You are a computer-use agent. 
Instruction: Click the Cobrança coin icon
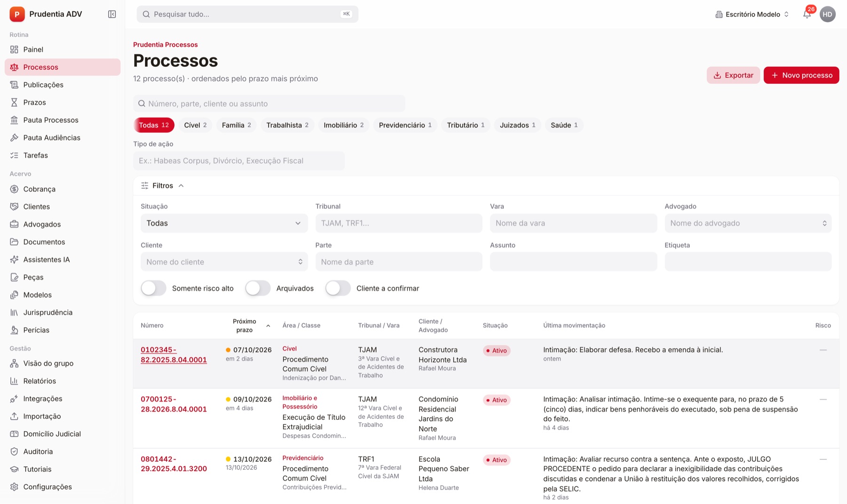click(x=14, y=189)
